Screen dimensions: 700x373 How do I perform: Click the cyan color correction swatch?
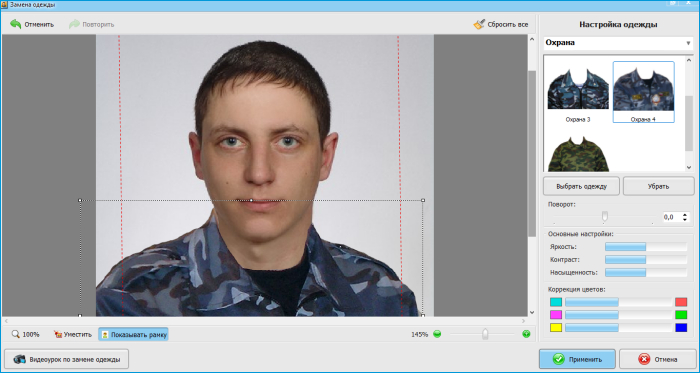[556, 302]
